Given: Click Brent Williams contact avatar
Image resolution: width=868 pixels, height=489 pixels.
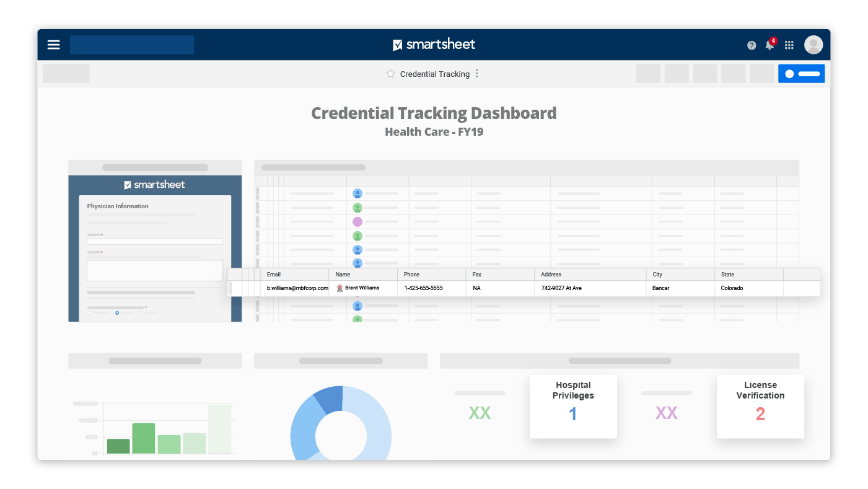Looking at the screenshot, I should (x=340, y=288).
